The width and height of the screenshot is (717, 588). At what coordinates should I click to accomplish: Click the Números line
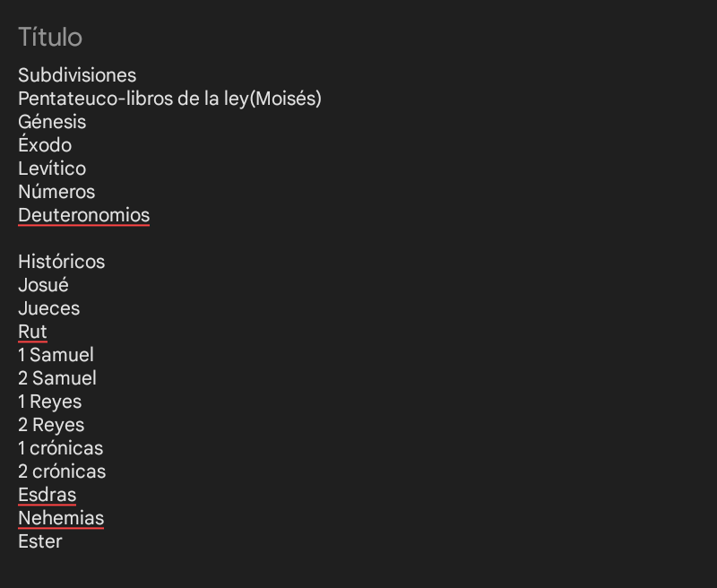[56, 192]
